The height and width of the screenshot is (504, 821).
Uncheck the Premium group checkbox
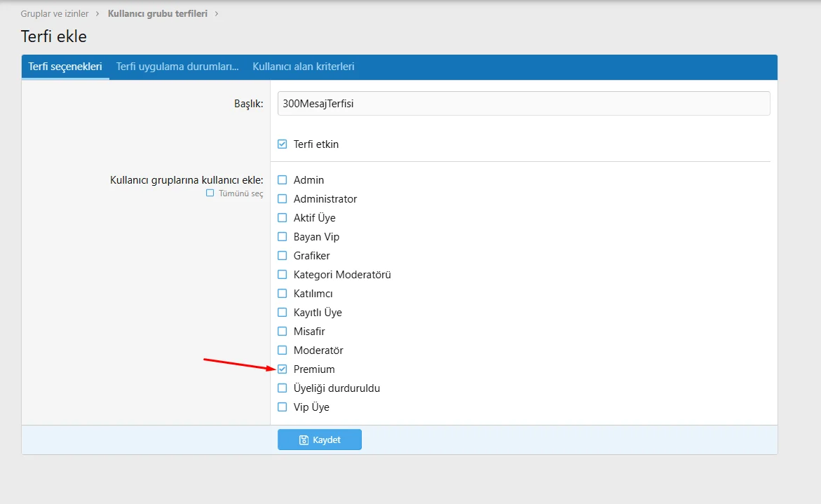[x=283, y=369]
